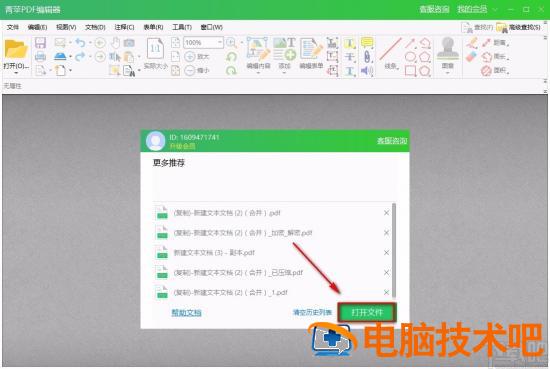Click the 缩小 zoom-out minus icon
The width and height of the screenshot is (550, 369).
click(190, 71)
